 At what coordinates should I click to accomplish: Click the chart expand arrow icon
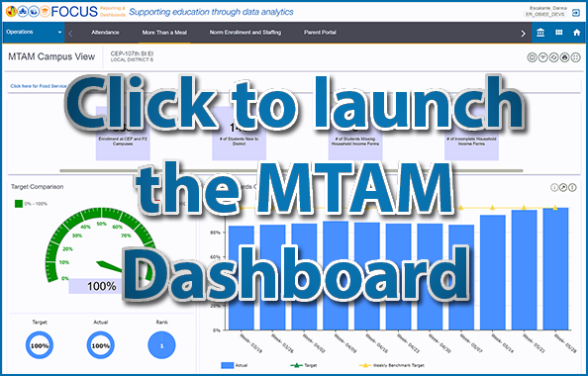coord(563,187)
